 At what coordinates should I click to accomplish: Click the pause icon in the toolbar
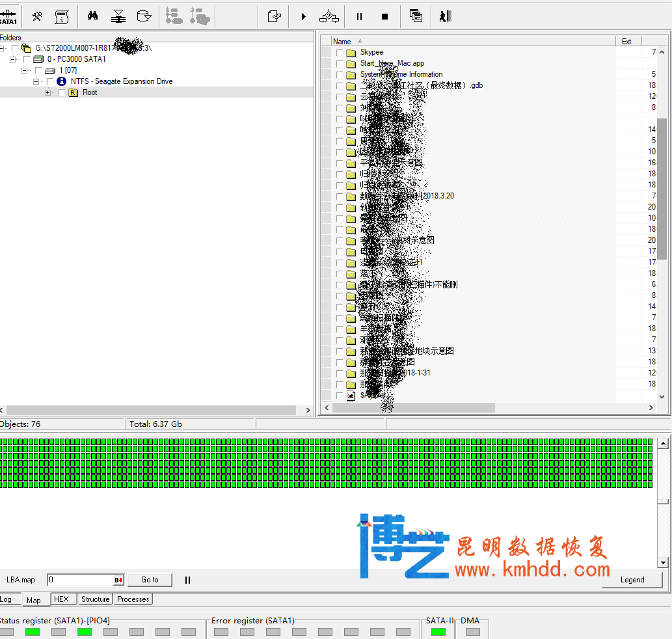click(x=359, y=16)
